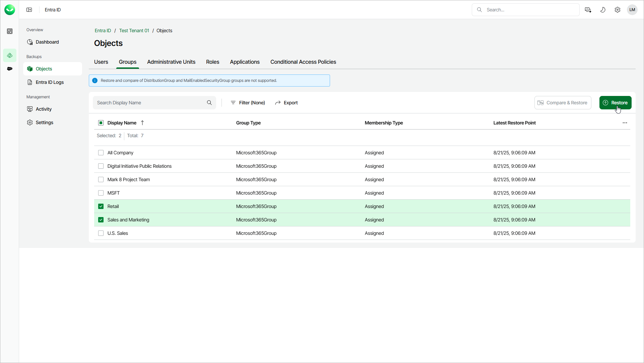
Task: Click the Export button
Action: point(286,103)
